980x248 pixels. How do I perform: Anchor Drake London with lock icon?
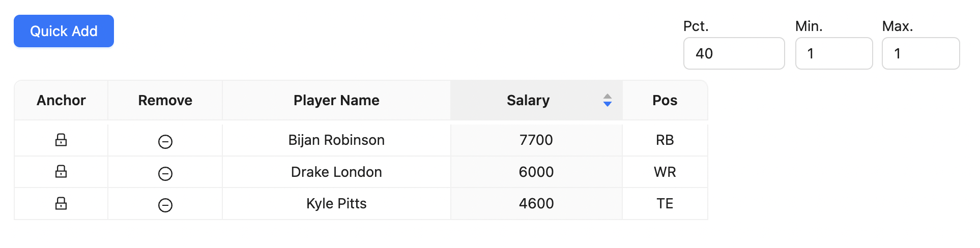(61, 171)
